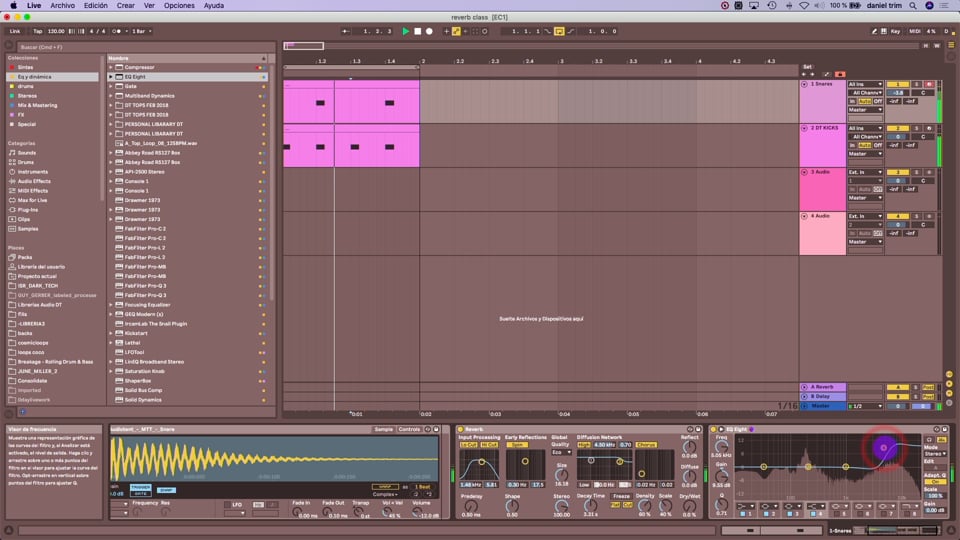Toggle Draw Mode pencil icon
Screen dimensions: 960x540
tap(874, 31)
